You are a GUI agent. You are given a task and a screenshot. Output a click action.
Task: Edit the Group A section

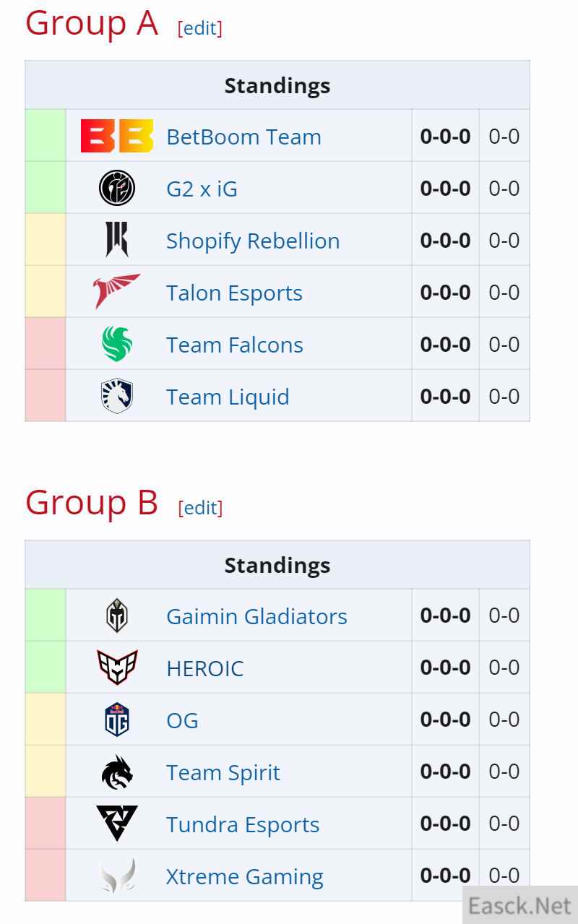(200, 28)
